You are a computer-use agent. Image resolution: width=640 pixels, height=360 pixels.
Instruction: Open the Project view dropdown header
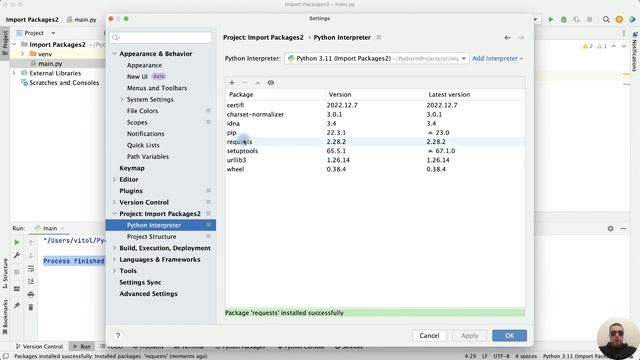36,33
